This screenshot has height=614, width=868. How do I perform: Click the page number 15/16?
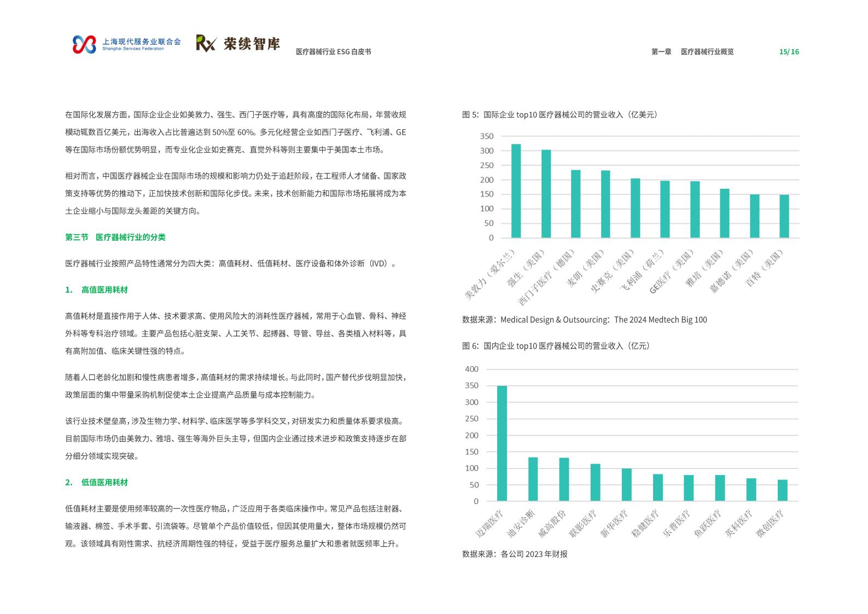789,51
